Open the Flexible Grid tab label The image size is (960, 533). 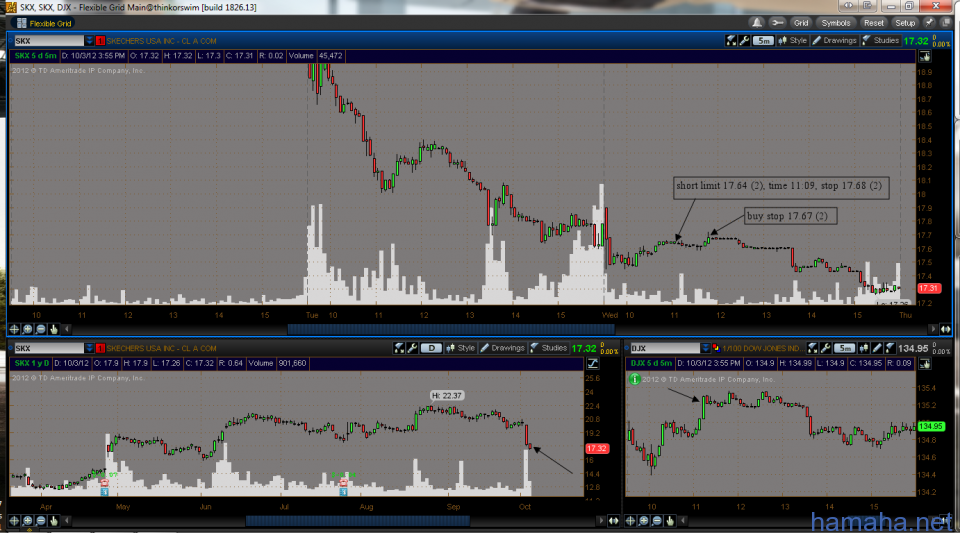pos(50,23)
